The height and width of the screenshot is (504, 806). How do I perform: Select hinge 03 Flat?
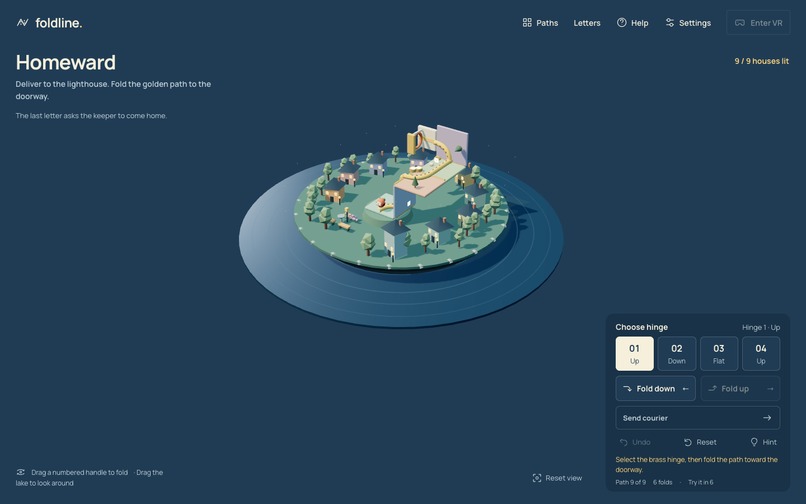[x=719, y=354]
